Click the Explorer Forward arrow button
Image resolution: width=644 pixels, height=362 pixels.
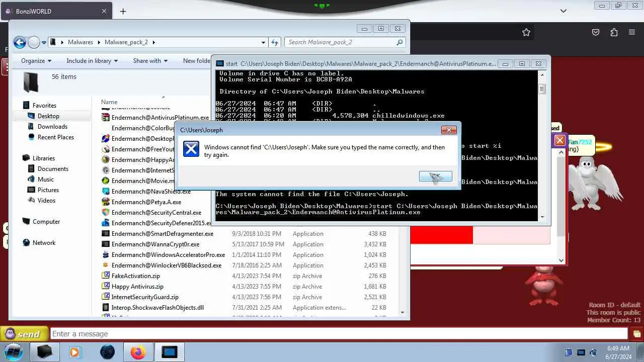tap(34, 42)
